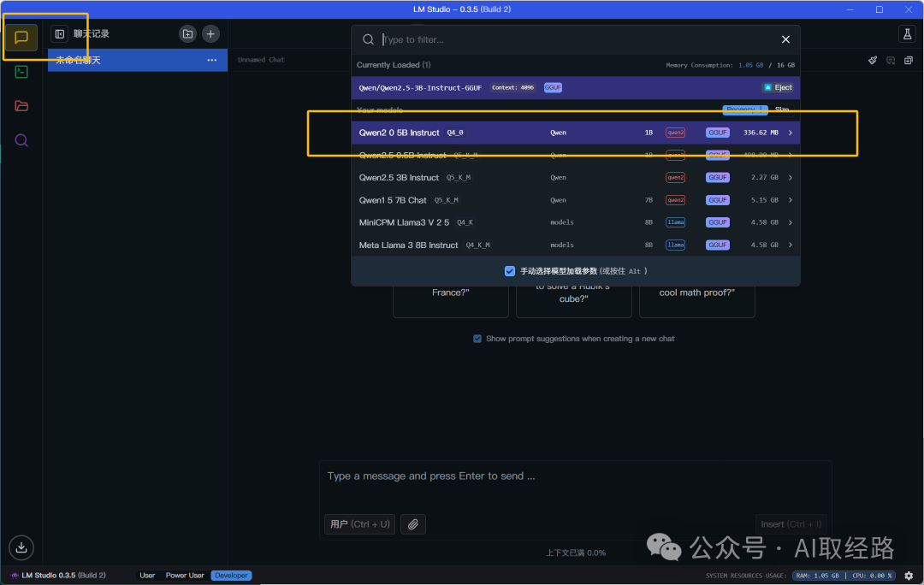Click the 聊天记录 panel heading
Viewport: 924px width, 585px height.
(92, 34)
